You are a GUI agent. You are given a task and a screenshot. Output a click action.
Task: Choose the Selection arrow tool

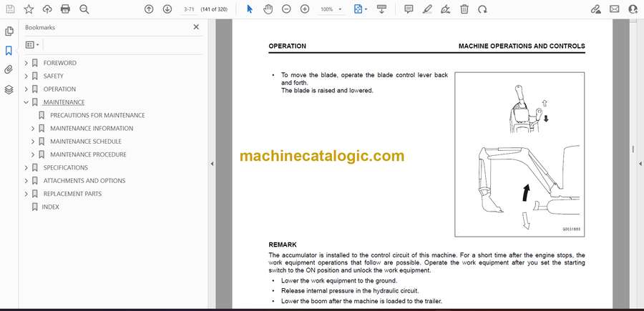tap(250, 9)
